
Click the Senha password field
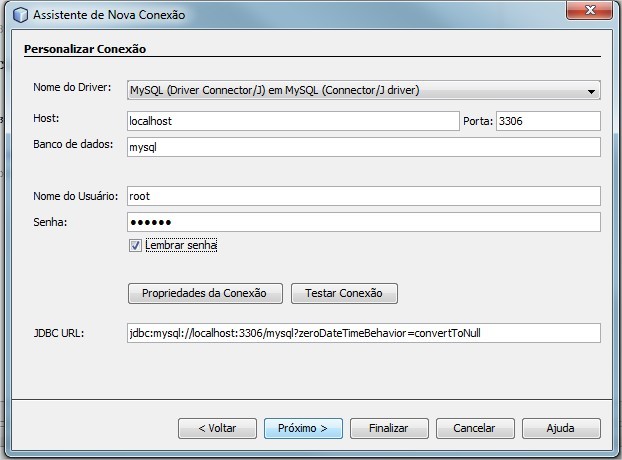coord(364,222)
